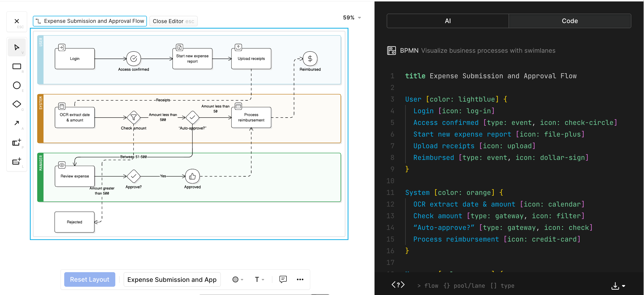Open the text style T dropdown
Screen dimensions: 644x295
[259, 279]
